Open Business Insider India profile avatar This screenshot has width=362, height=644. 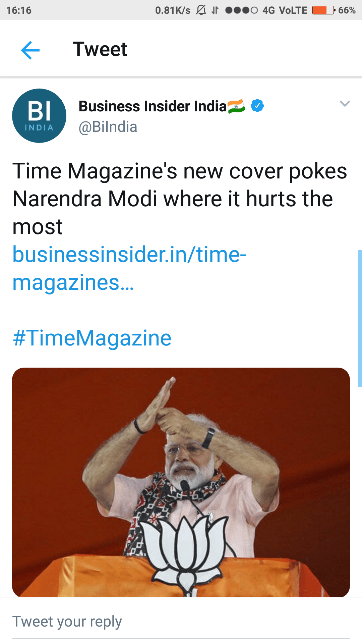[x=39, y=116]
